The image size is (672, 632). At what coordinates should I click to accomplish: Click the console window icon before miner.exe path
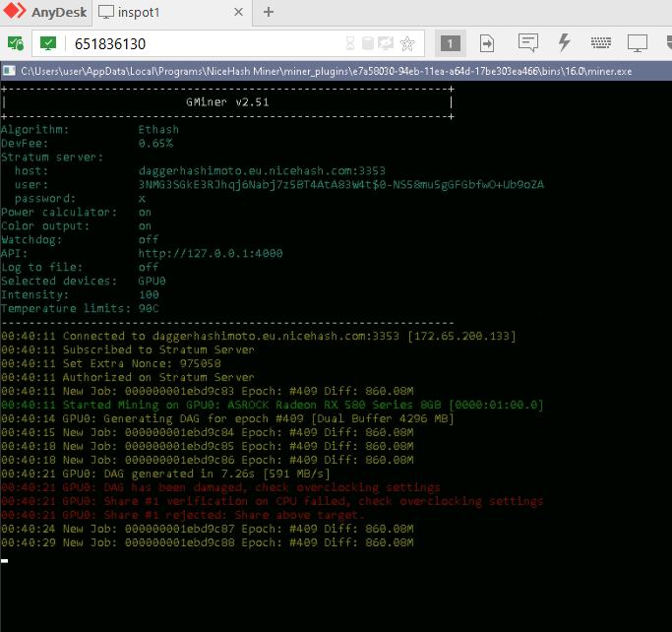[9, 71]
